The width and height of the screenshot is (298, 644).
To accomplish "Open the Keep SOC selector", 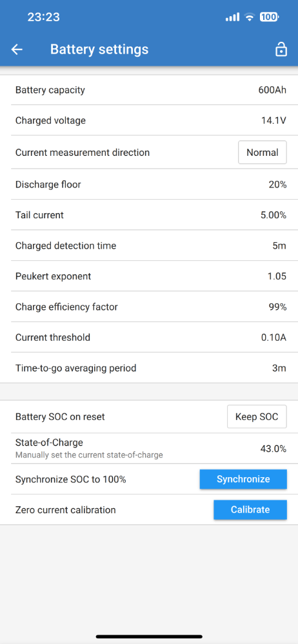I will [x=257, y=417].
